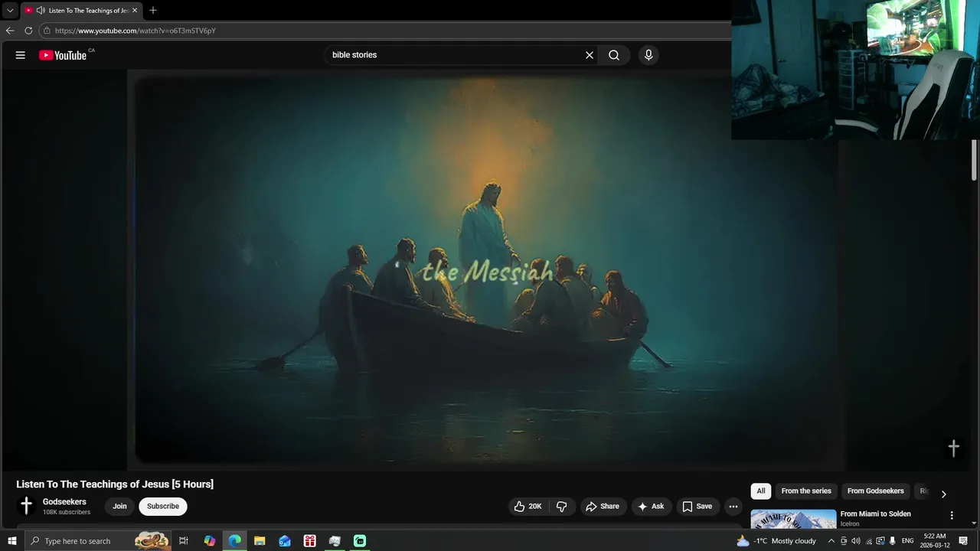
Task: Open a new browser tab
Action: pyautogui.click(x=153, y=11)
